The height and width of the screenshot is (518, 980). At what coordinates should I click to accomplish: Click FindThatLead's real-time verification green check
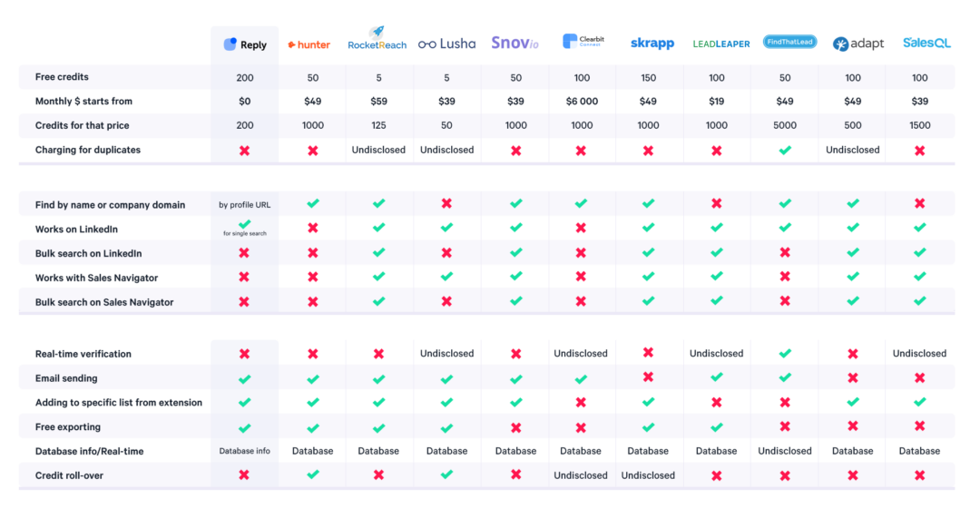tap(785, 354)
